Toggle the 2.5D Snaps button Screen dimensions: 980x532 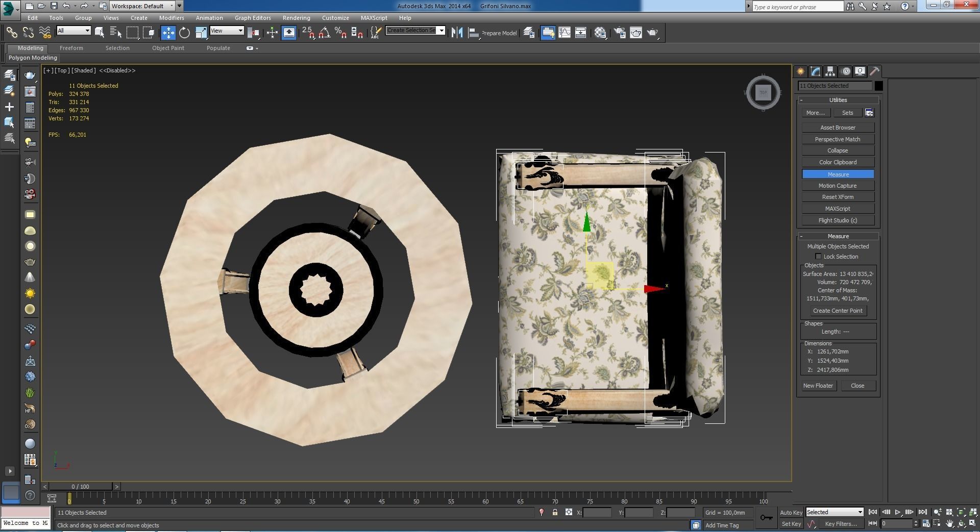tap(308, 33)
